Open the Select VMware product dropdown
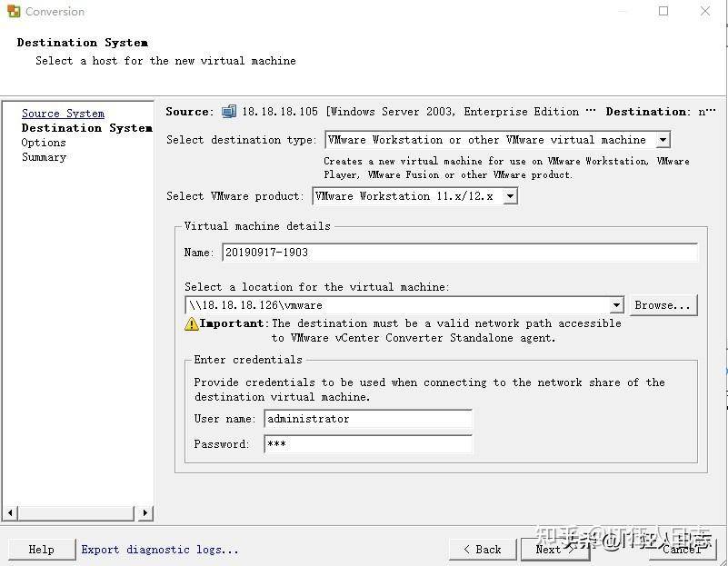 coord(510,195)
